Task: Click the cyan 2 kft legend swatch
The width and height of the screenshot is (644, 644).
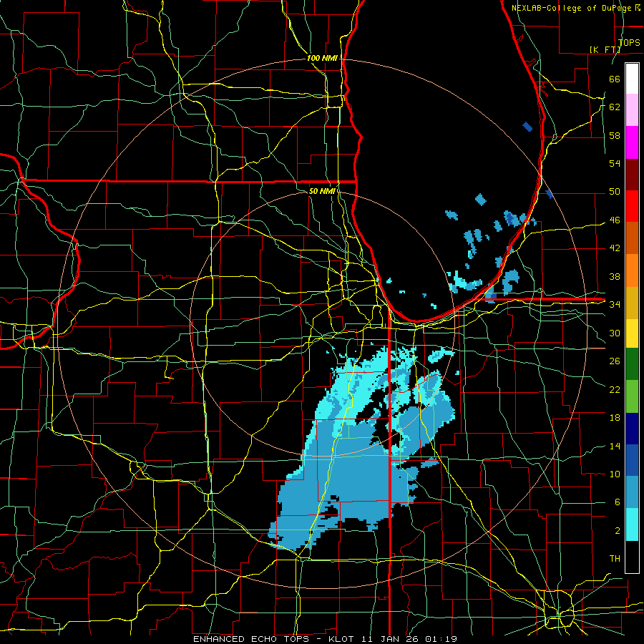Action: click(632, 524)
